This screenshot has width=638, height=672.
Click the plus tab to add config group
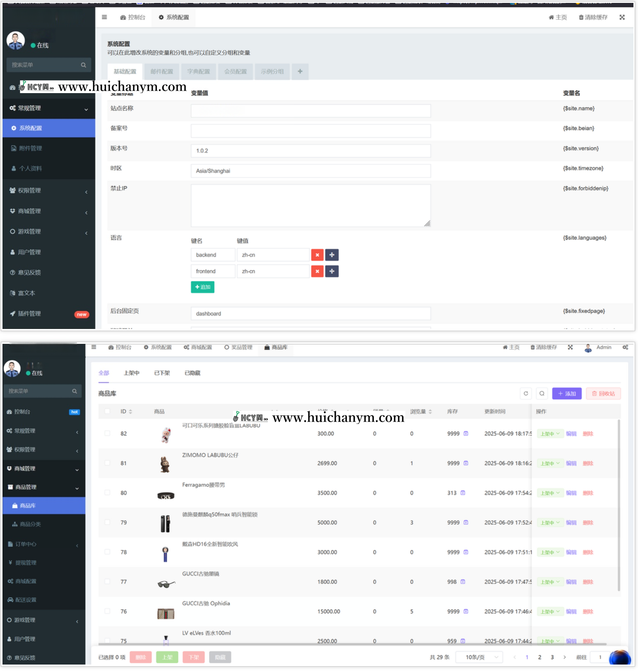tap(300, 72)
